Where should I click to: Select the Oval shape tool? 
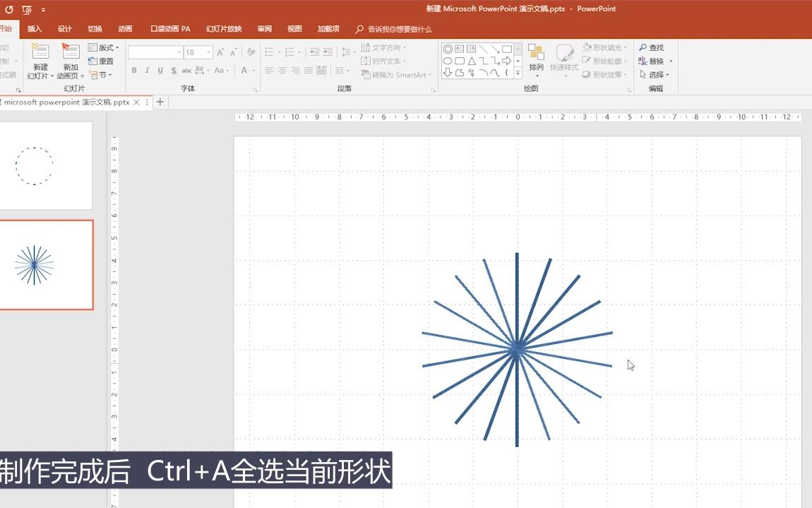click(447, 61)
